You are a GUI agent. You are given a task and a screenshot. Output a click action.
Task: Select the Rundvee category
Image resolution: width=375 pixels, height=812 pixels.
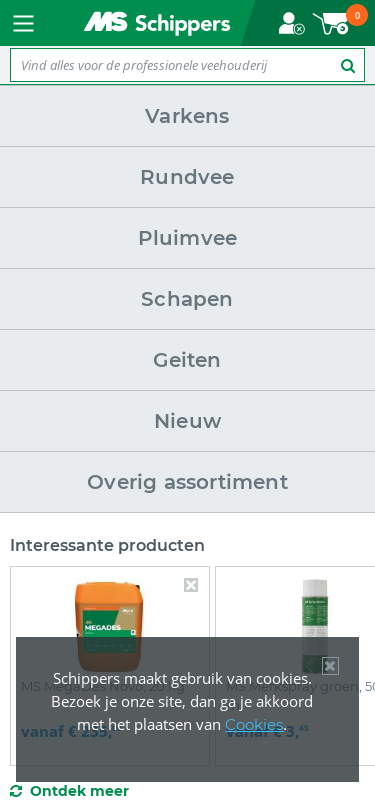point(188,177)
